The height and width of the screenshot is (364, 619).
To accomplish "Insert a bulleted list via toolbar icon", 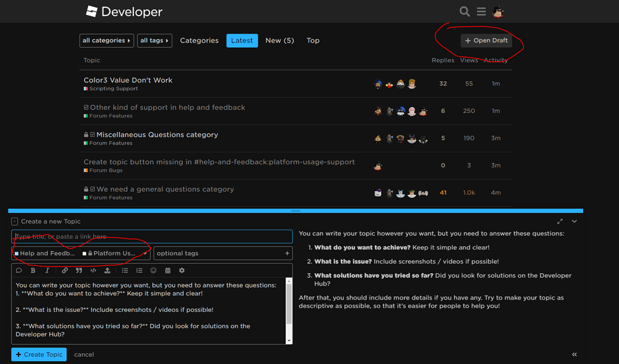I will coord(126,270).
